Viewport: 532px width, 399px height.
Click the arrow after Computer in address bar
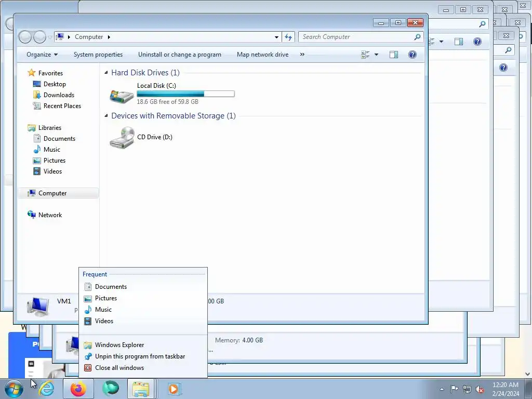(x=109, y=37)
